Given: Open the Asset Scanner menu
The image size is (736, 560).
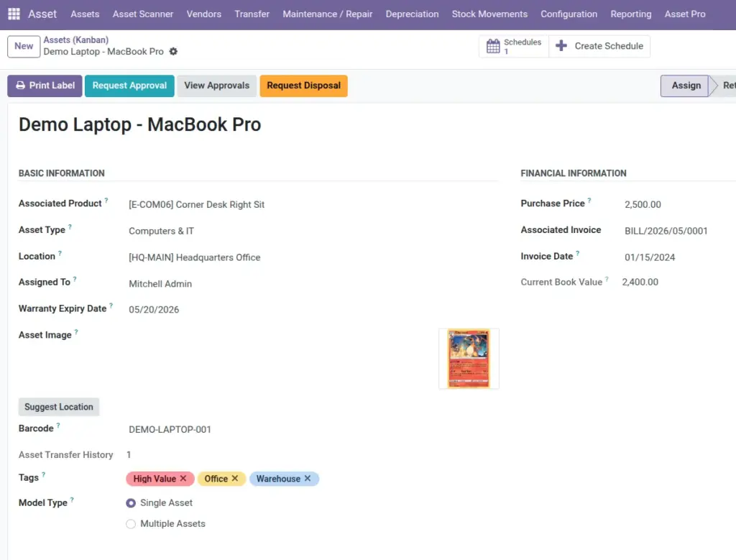Looking at the screenshot, I should point(143,14).
